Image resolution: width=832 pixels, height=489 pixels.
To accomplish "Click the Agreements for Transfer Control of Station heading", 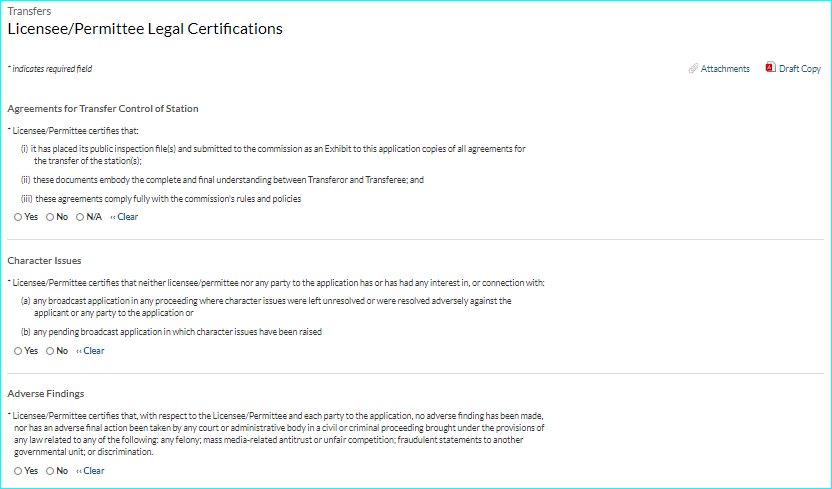I will (x=103, y=108).
